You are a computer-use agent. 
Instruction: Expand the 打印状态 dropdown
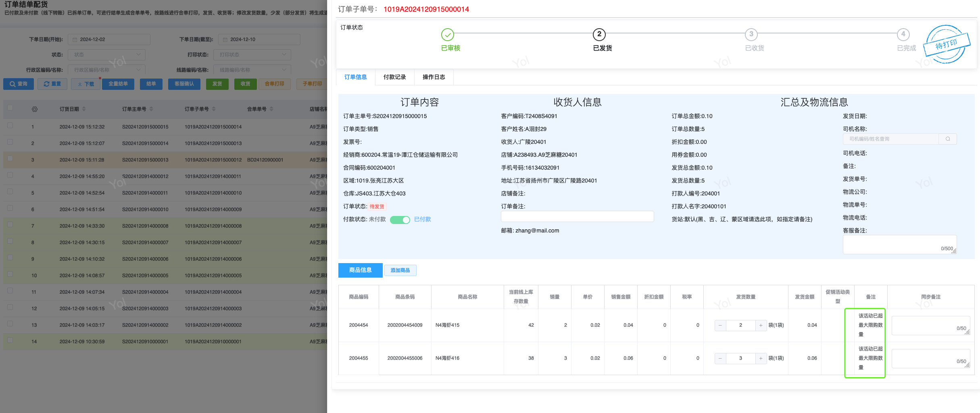click(x=252, y=55)
